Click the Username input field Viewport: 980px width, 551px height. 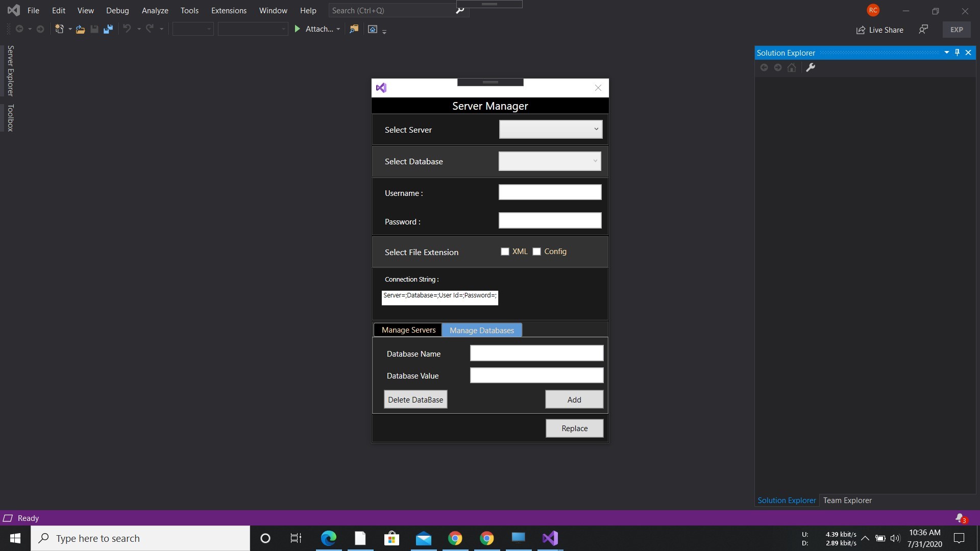coord(550,192)
